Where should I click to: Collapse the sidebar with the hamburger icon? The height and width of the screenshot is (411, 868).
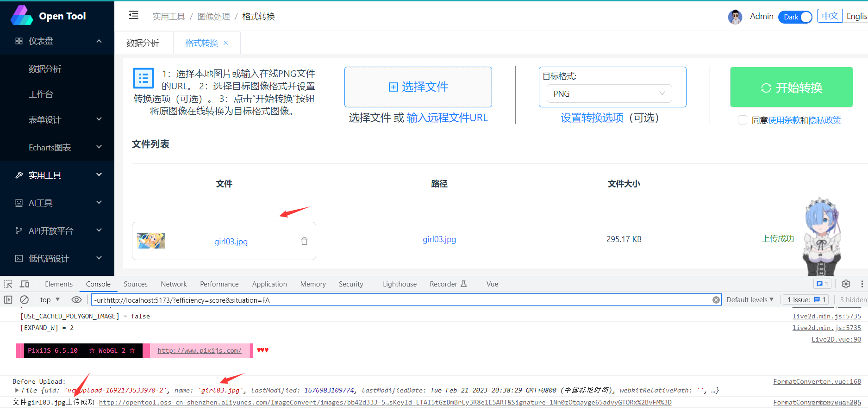133,15
